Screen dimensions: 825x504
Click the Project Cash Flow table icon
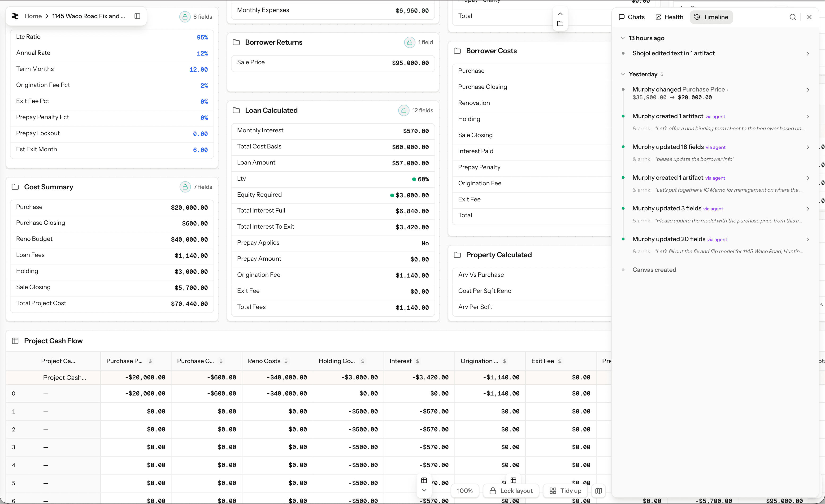[x=15, y=341]
